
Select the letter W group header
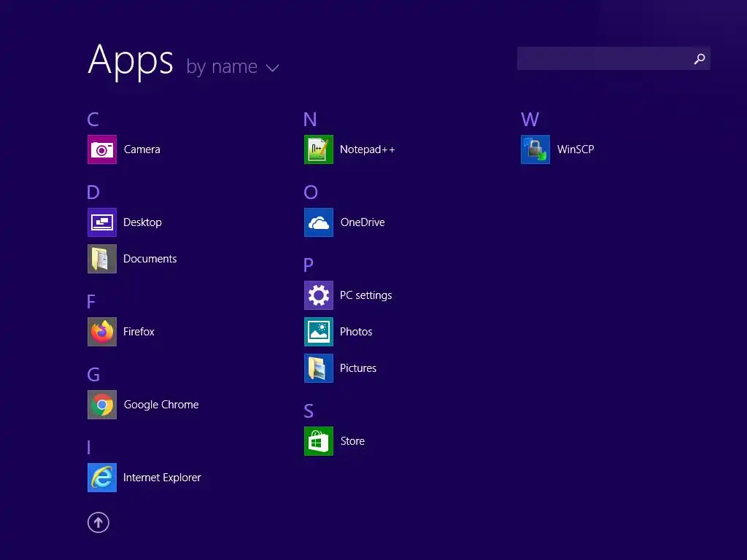point(530,119)
